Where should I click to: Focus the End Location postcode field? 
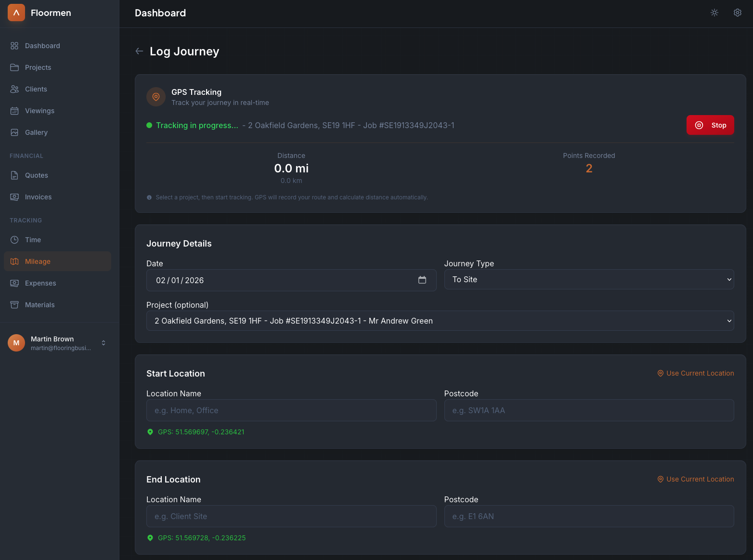(x=588, y=516)
